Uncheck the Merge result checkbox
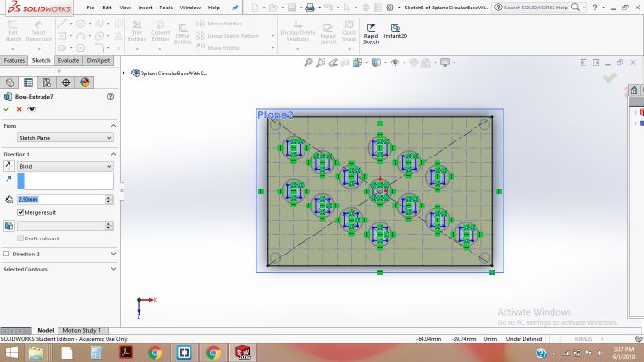Viewport: 644px width, 362px height. click(x=20, y=212)
